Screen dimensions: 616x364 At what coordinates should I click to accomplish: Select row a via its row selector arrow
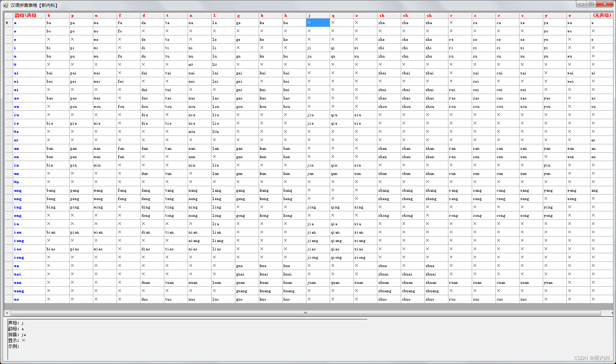(x=8, y=23)
